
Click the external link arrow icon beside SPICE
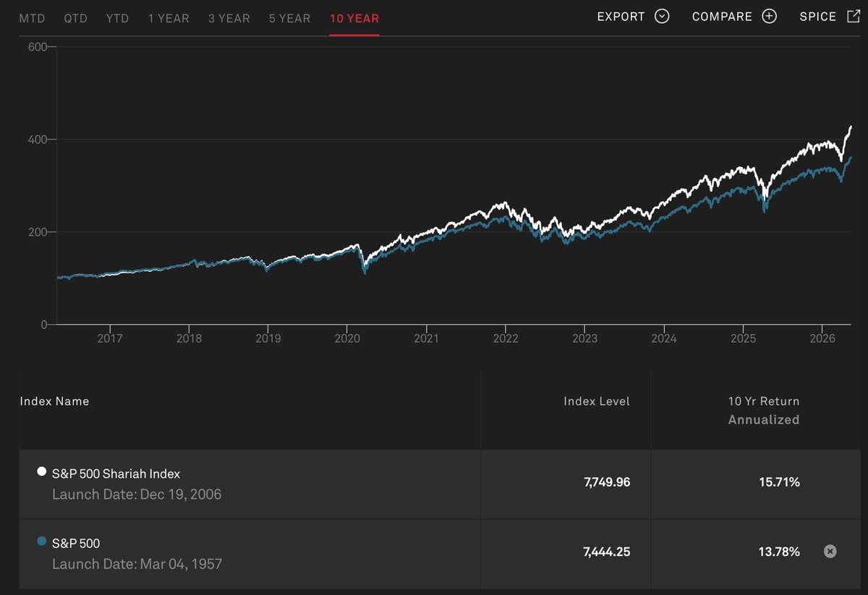(x=853, y=16)
